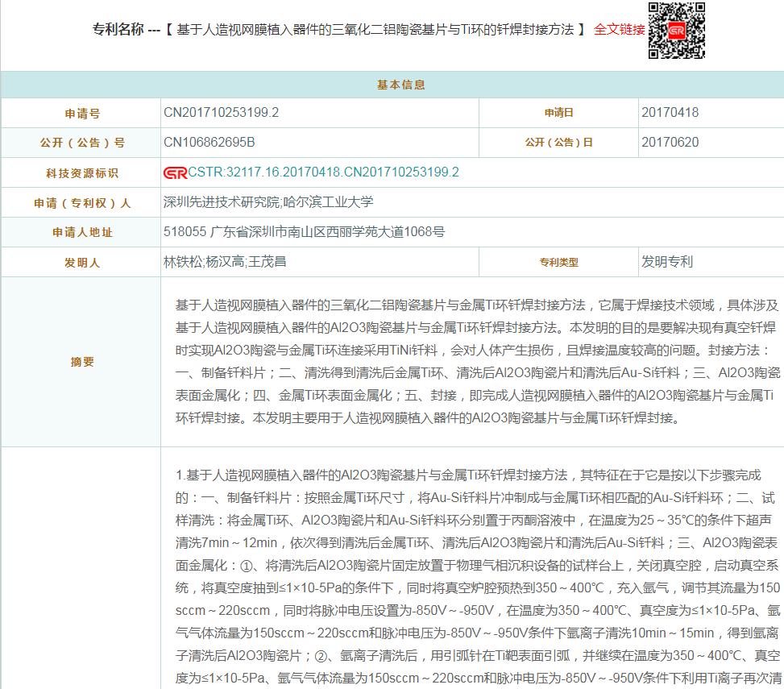
Task: Click the 基本信息 section header
Action: point(401,85)
